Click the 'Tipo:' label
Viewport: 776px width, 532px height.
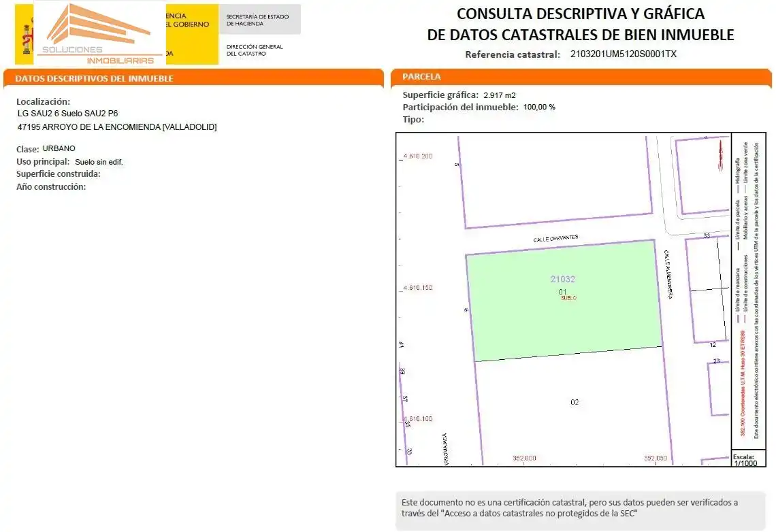[x=413, y=119]
